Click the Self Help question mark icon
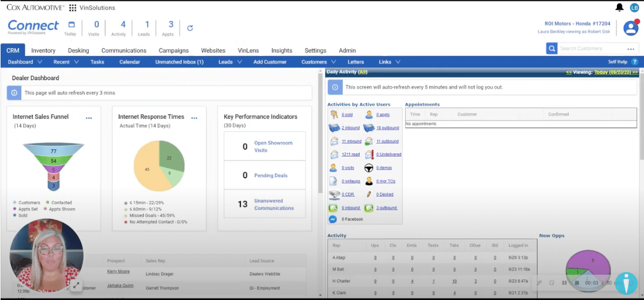 click(x=635, y=62)
